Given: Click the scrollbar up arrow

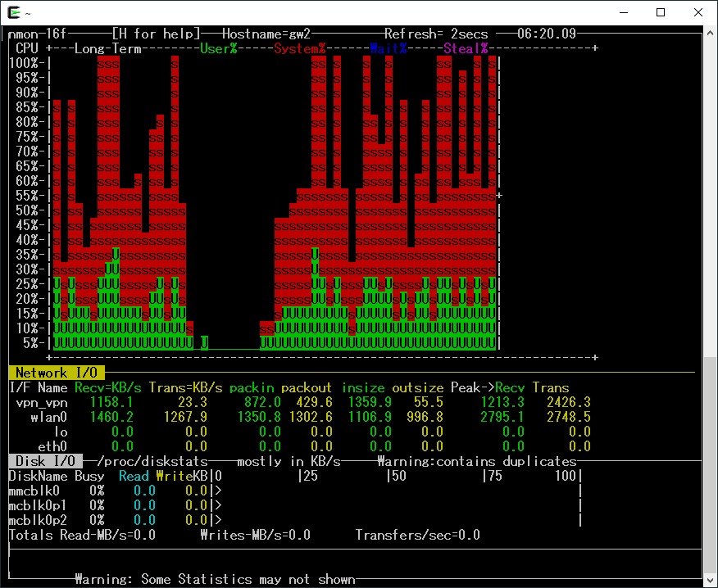Looking at the screenshot, I should point(710,34).
